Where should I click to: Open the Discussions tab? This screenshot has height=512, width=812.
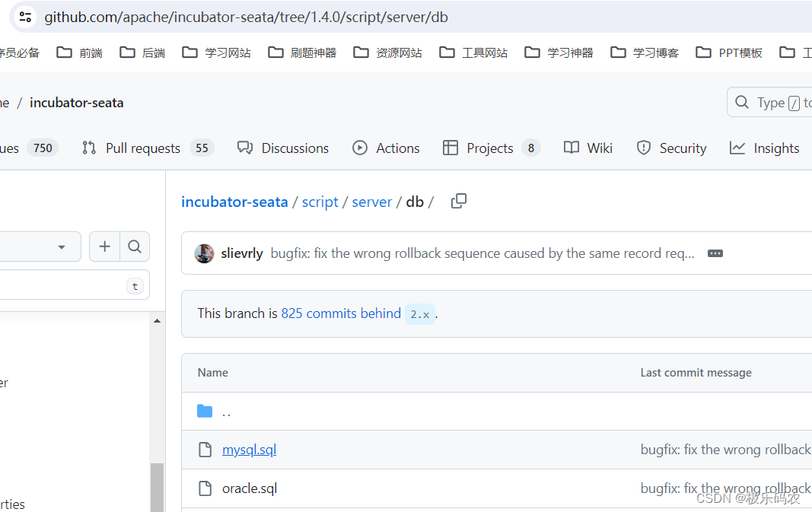tap(283, 148)
